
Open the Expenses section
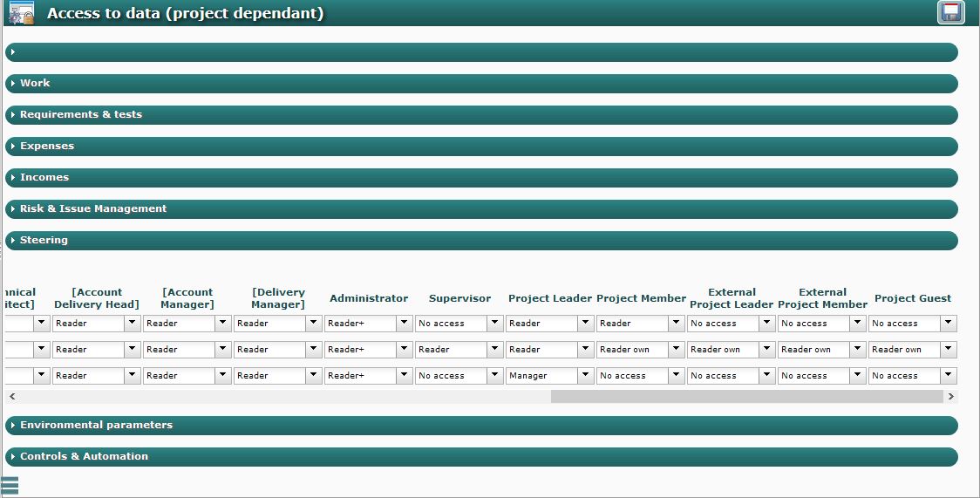(481, 147)
